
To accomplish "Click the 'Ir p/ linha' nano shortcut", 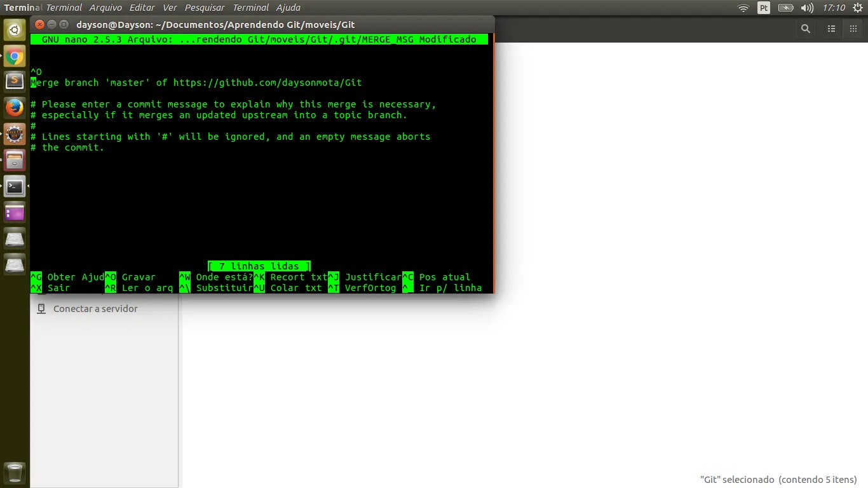I will click(442, 288).
